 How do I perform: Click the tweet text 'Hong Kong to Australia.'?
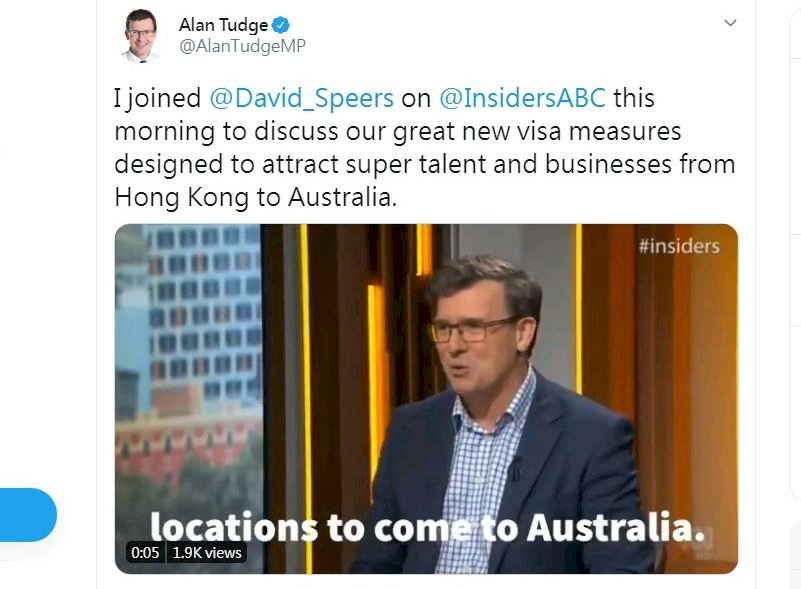tap(255, 197)
